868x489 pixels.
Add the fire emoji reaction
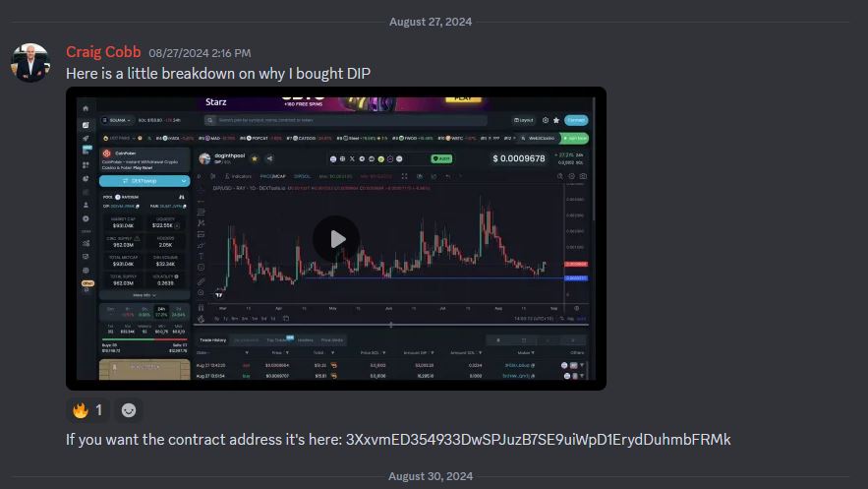[87, 410]
